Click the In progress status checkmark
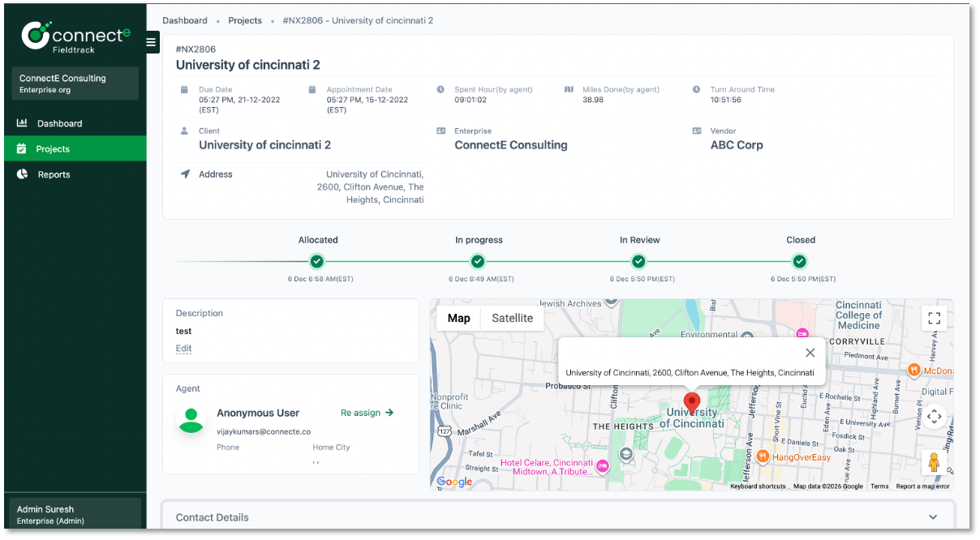 point(478,261)
